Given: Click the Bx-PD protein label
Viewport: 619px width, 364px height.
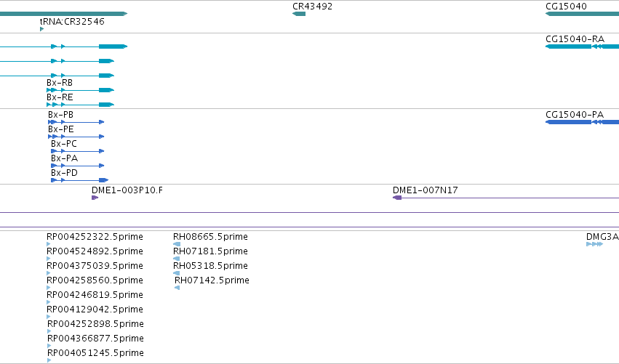Looking at the screenshot, I should [64, 173].
